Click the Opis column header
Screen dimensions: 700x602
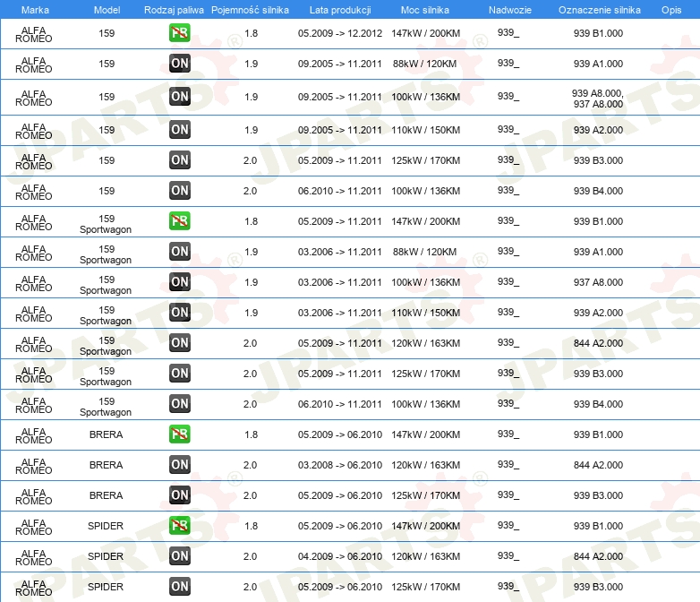click(x=671, y=10)
